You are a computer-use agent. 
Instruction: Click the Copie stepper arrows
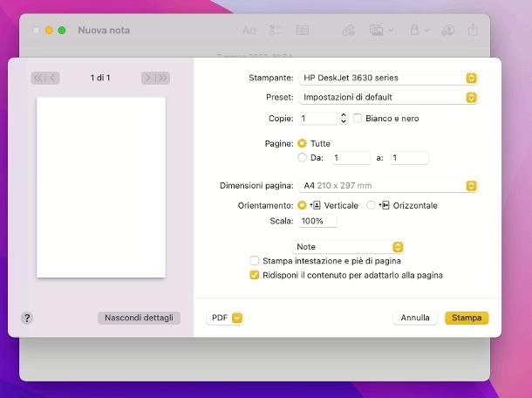(x=344, y=118)
